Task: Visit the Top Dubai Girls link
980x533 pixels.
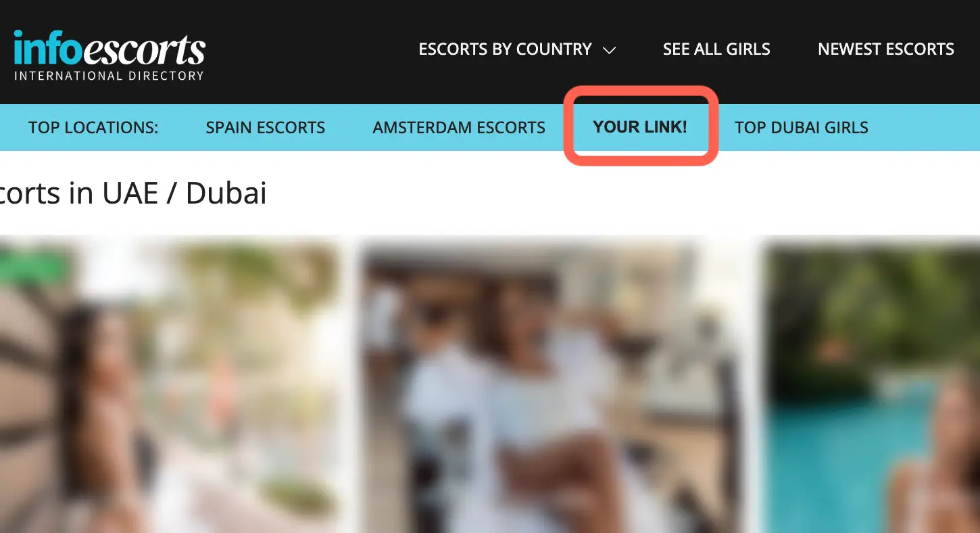Action: 802,127
